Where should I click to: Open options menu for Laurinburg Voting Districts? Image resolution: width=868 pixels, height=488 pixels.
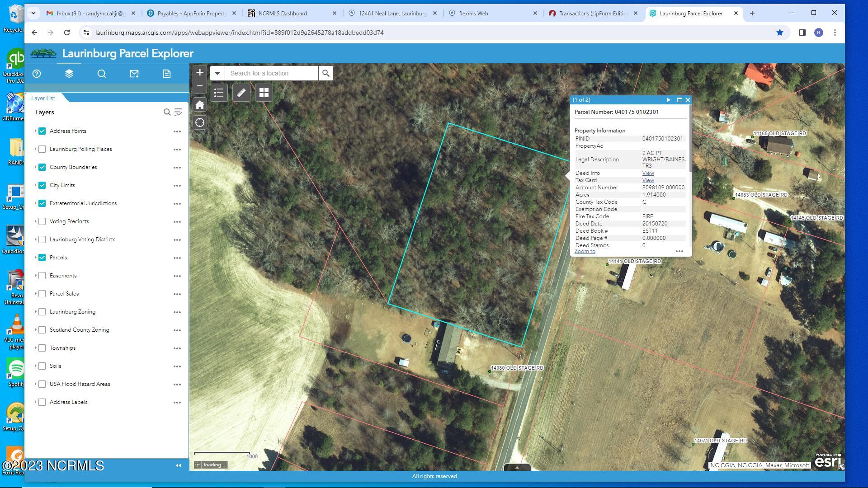[x=177, y=240]
